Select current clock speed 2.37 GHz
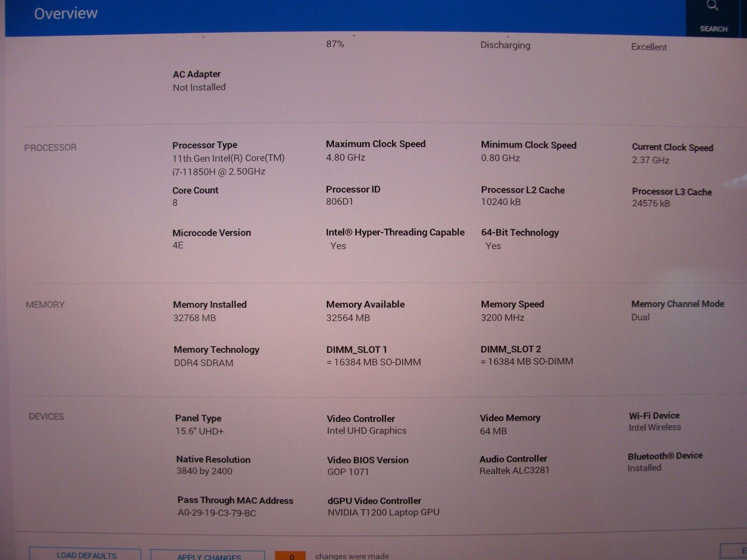This screenshot has height=560, width=747. 650,160
